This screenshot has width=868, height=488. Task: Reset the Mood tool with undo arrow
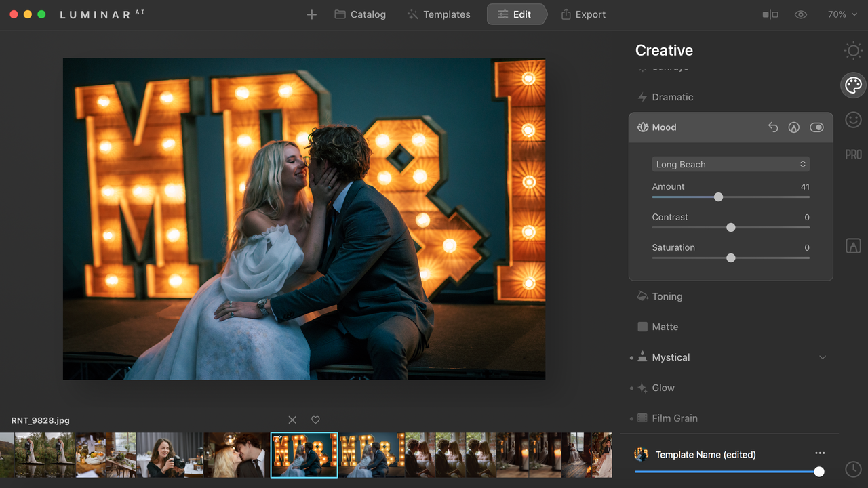tap(773, 127)
